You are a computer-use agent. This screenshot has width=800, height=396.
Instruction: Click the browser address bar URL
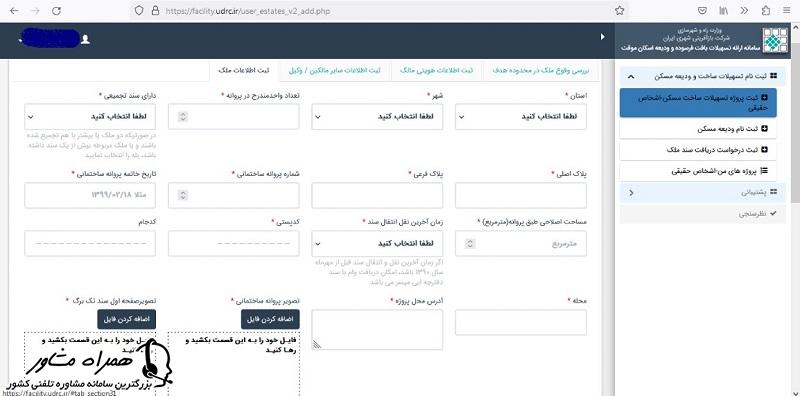[247, 11]
